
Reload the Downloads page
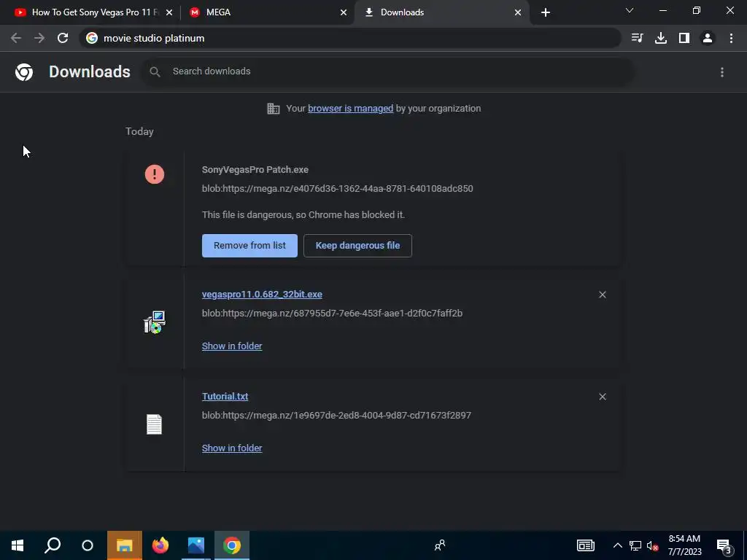tap(63, 38)
